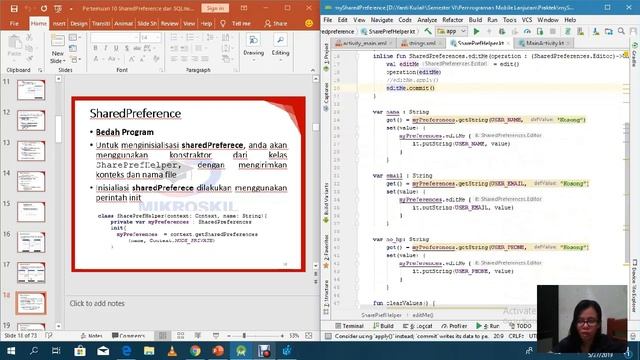
Task: Open the font name combo box
Action: tap(115, 38)
